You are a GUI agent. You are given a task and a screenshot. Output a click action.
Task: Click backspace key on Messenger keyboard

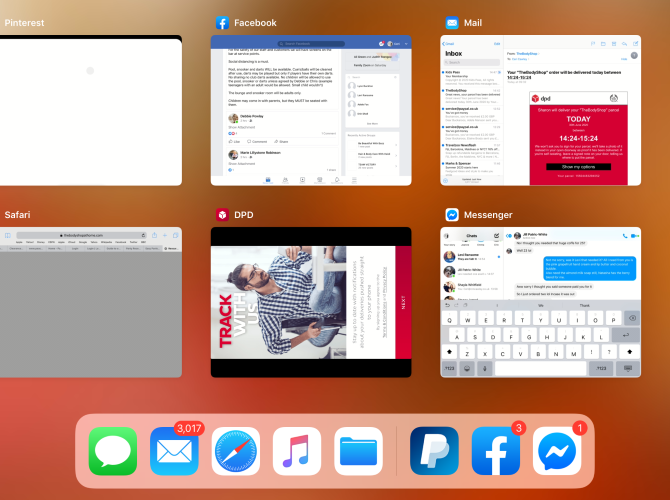(632, 318)
